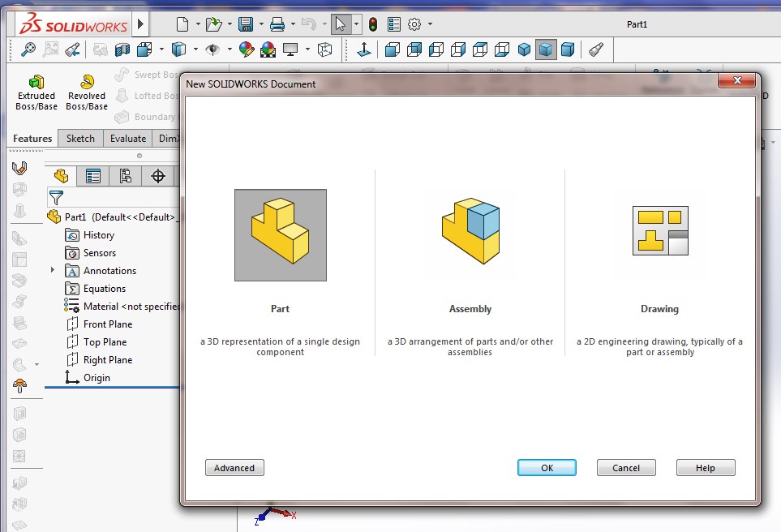Click the Rebuild traffic light icon
The height and width of the screenshot is (532, 781).
372,24
